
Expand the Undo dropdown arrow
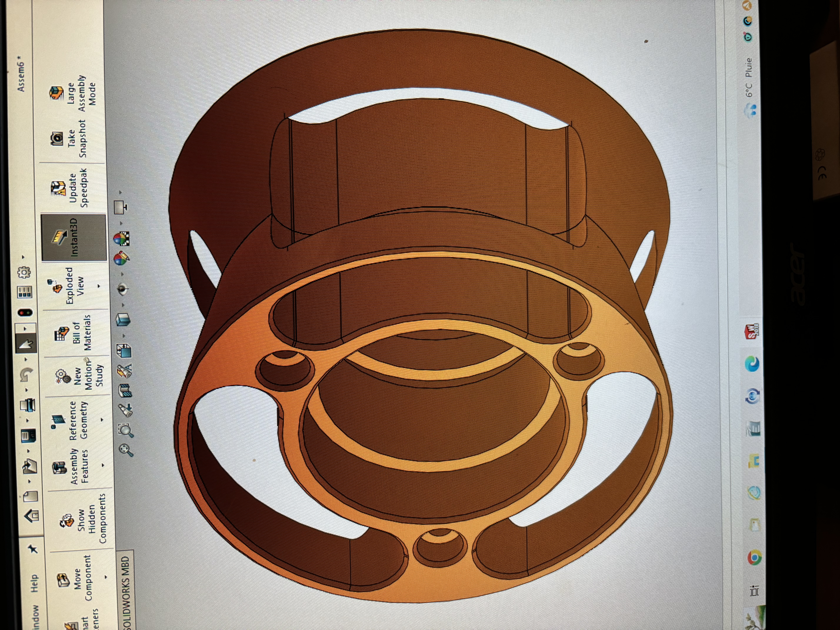26,359
